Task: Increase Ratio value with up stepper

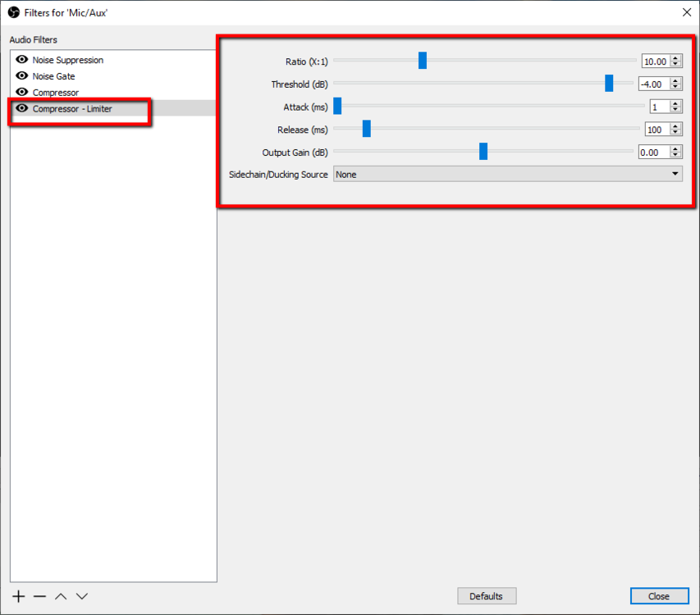Action: 675,58
